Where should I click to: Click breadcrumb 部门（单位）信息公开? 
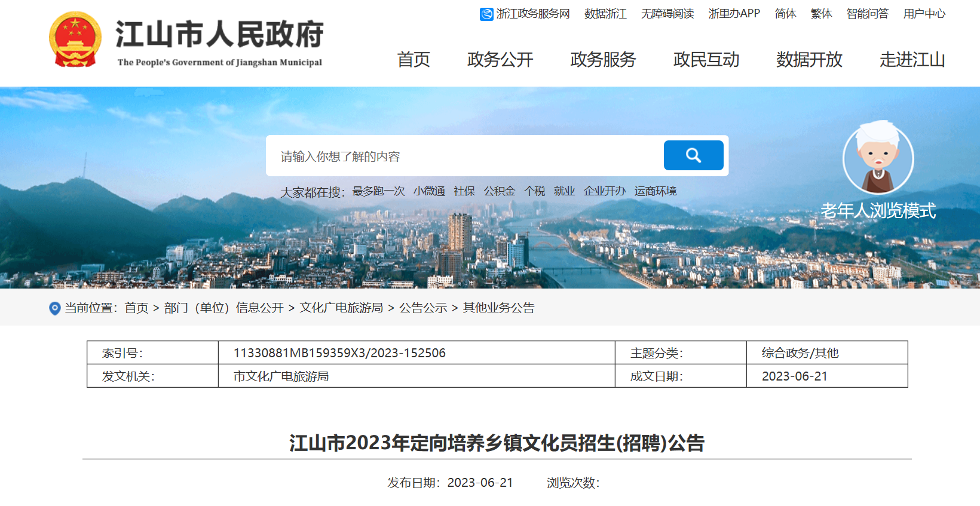point(224,308)
